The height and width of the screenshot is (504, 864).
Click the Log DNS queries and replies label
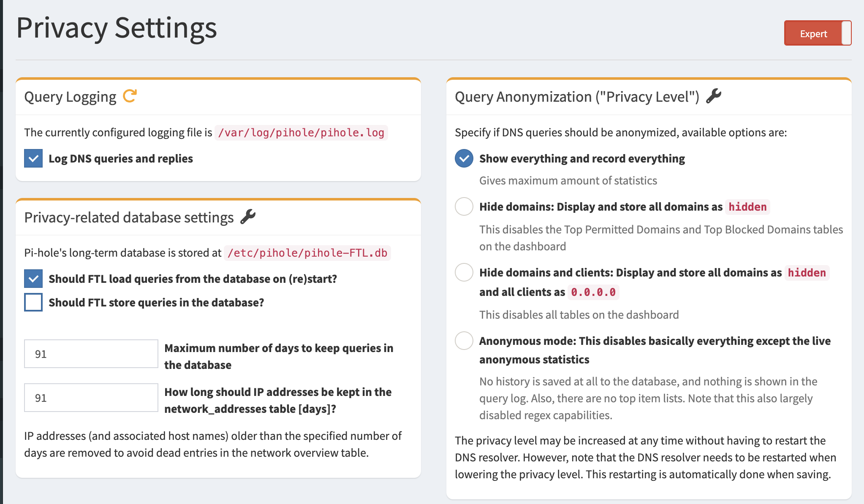pyautogui.click(x=121, y=158)
